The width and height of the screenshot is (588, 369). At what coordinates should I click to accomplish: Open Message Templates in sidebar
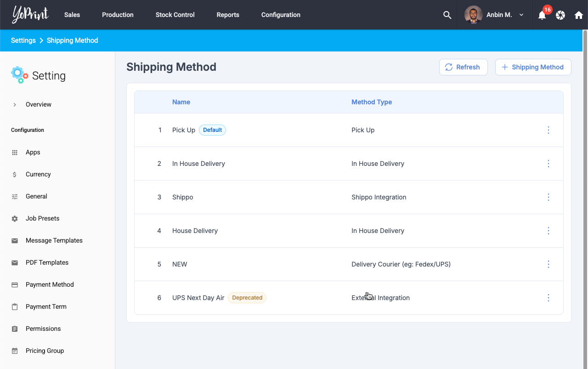(54, 240)
